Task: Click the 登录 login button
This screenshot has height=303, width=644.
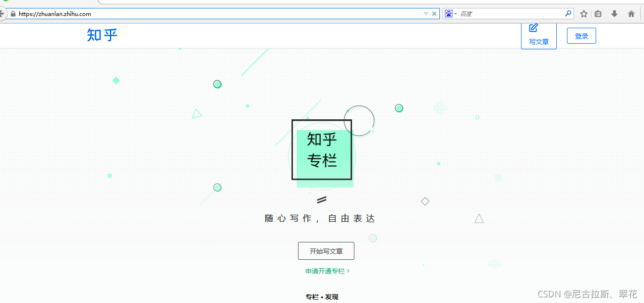Action: [x=582, y=36]
